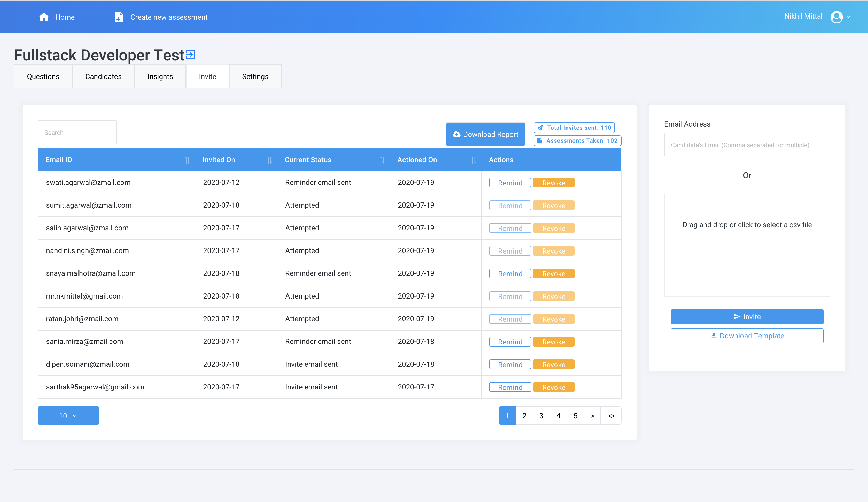Sort table by Email ID column arrows
The image size is (868, 502).
tap(187, 160)
